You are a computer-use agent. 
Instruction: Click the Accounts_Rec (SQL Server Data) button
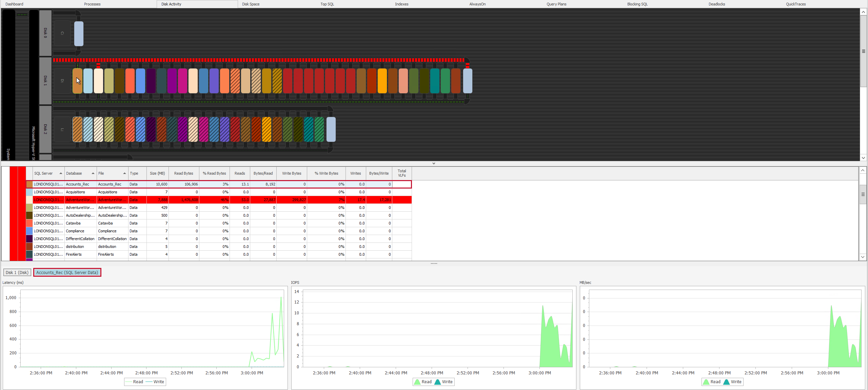click(x=67, y=272)
